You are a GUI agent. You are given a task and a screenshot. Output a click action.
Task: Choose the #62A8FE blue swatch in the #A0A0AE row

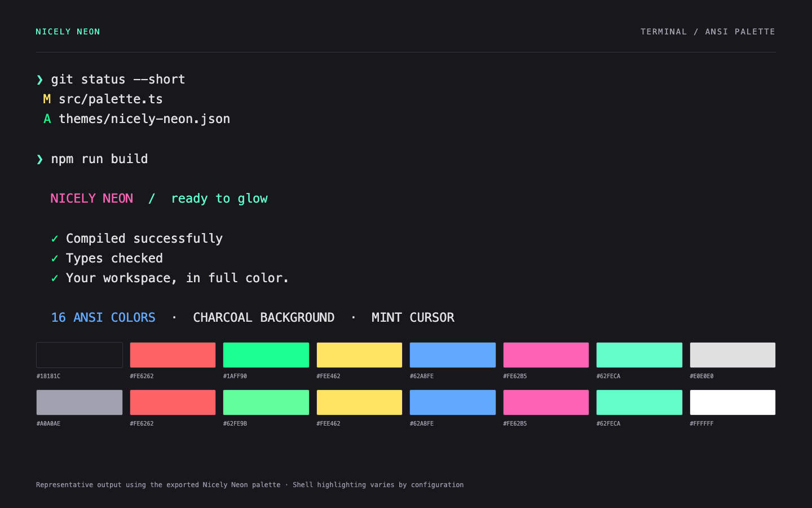coord(453,402)
